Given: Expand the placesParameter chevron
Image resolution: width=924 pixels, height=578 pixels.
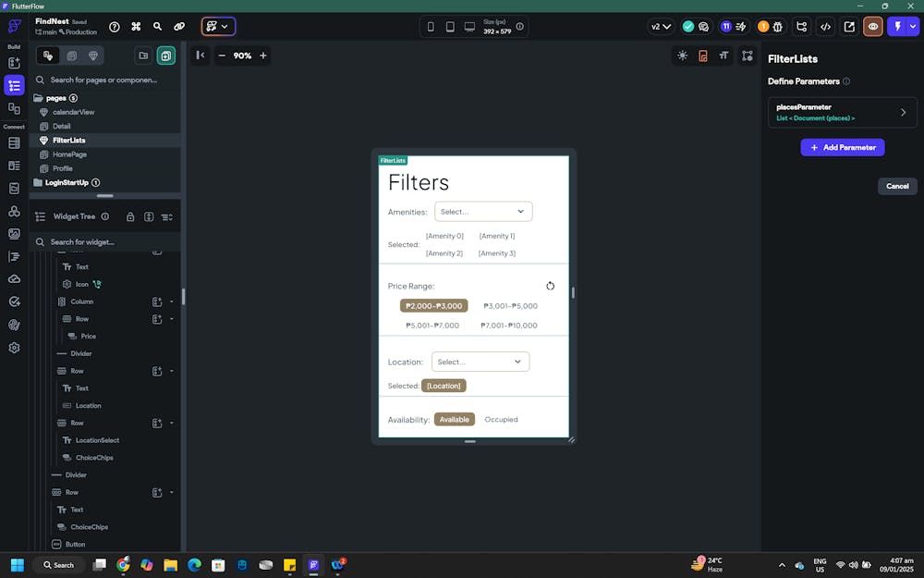Looking at the screenshot, I should (x=903, y=113).
